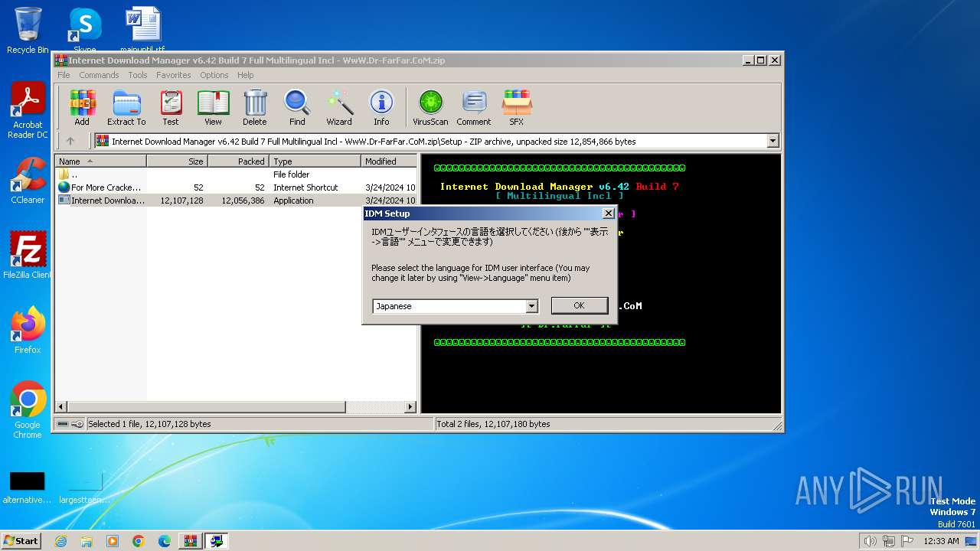The image size is (980, 551).
Task: Click the Add toolbar icon in WinRAR
Action: click(82, 107)
